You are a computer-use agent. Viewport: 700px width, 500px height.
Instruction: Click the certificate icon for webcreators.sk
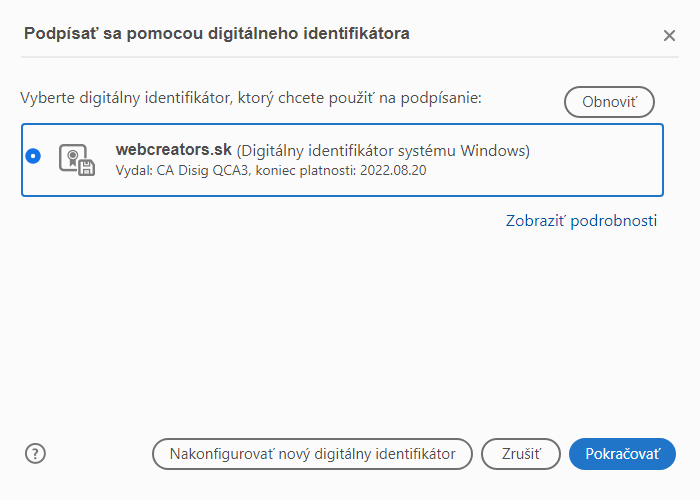76,160
